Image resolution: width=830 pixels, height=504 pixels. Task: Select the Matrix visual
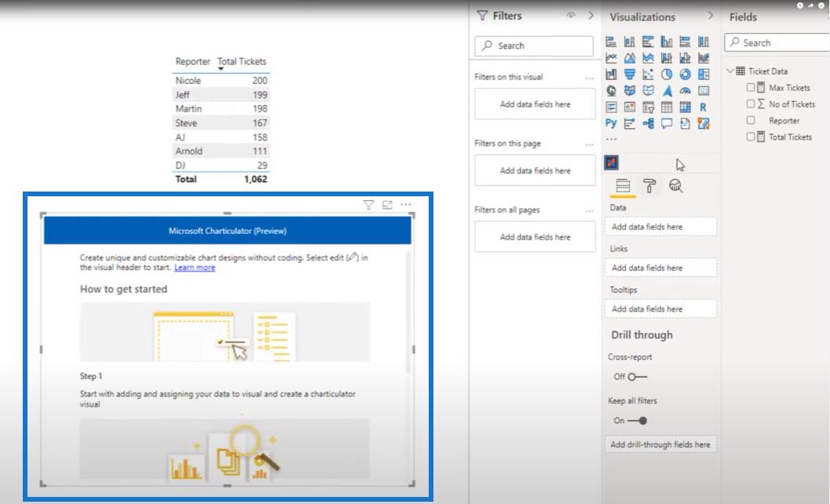(685, 108)
